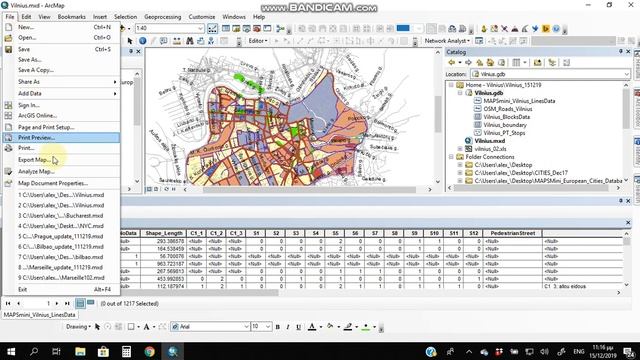Toggle underline text formatting

298,327
